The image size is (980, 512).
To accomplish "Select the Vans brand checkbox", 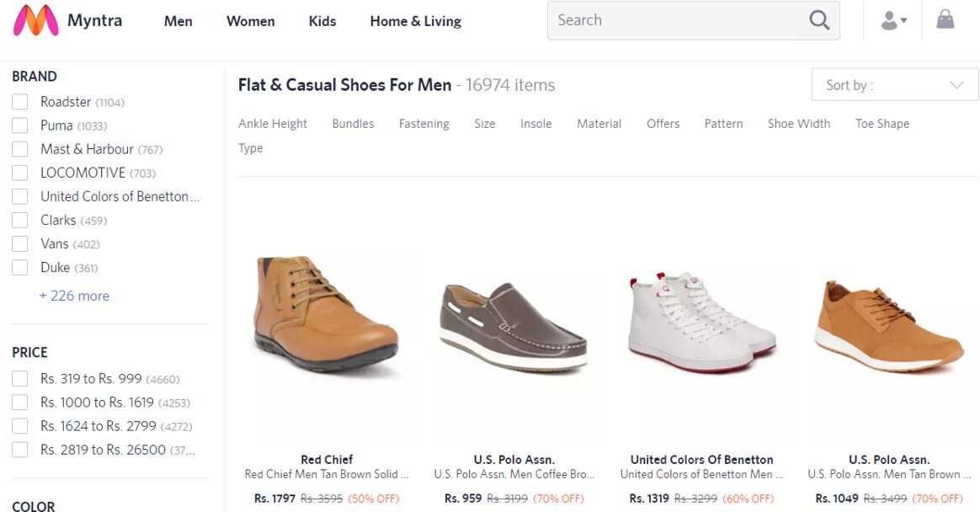I will tap(20, 244).
